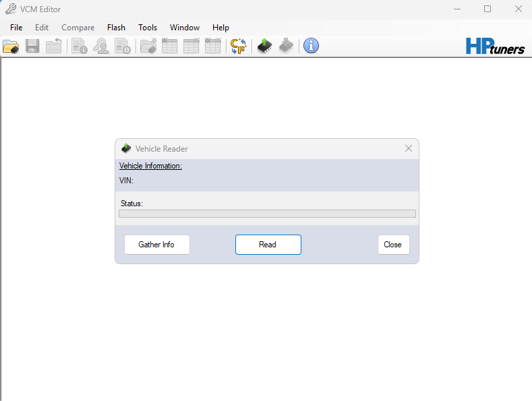This screenshot has width=532, height=401.
Task: Click table icon with gears on both corners
Action: click(213, 46)
